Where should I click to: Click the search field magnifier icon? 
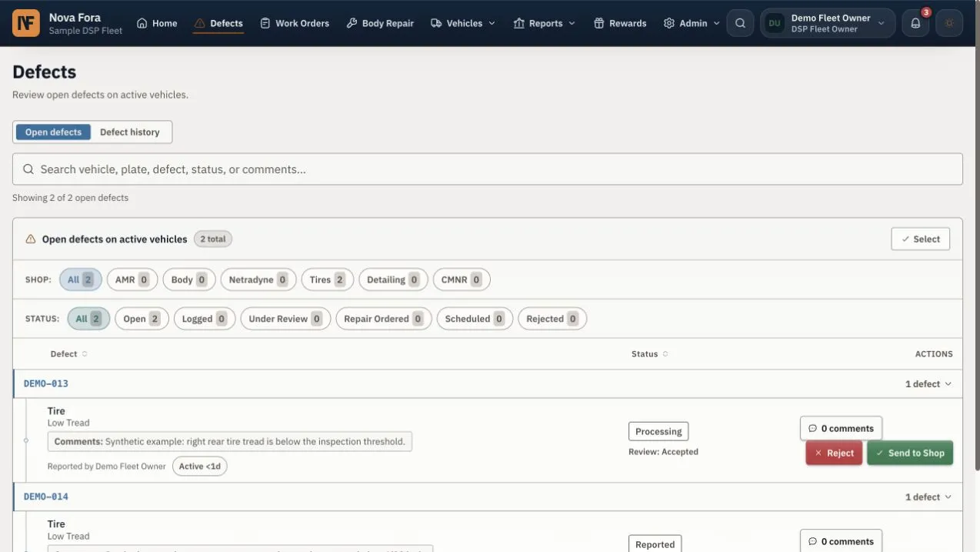pos(28,169)
